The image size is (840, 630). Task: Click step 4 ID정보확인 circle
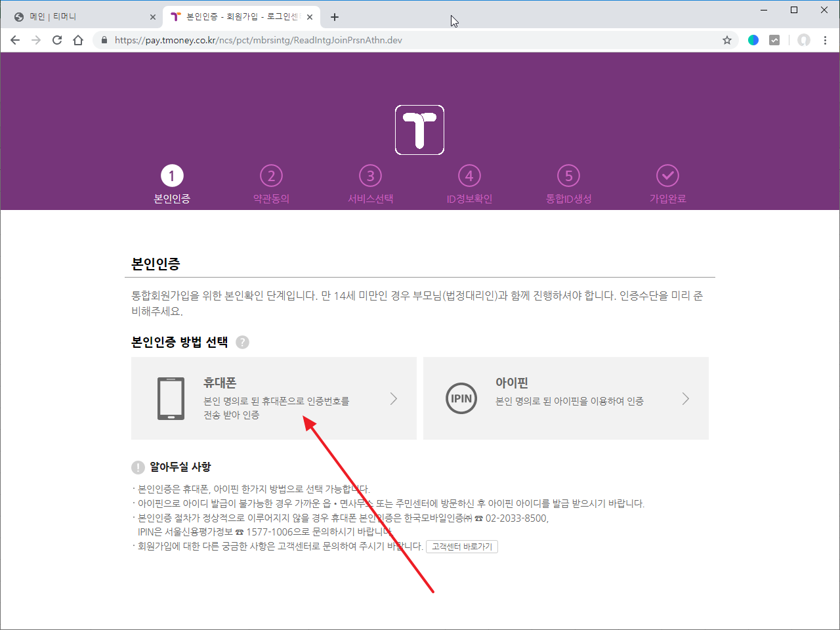click(x=469, y=176)
